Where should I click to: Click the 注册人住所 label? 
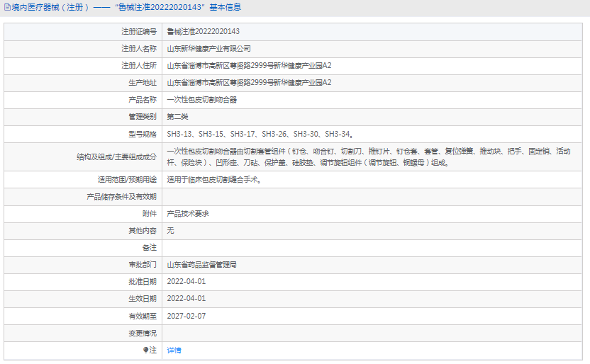tap(139, 66)
